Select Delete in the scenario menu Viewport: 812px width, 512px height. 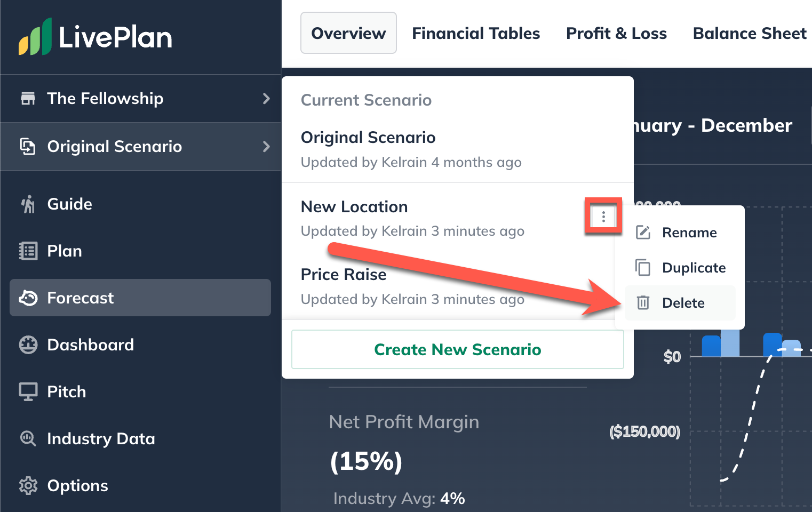click(x=680, y=303)
